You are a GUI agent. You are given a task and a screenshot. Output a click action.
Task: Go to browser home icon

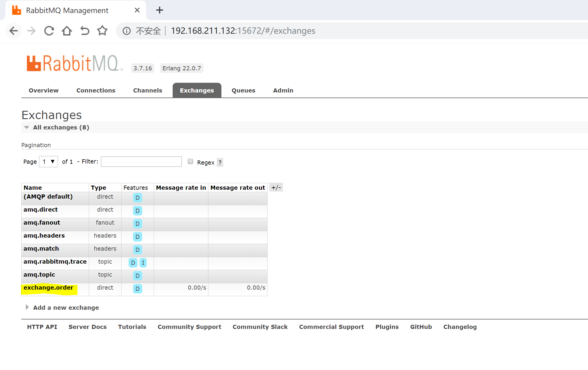(x=67, y=31)
